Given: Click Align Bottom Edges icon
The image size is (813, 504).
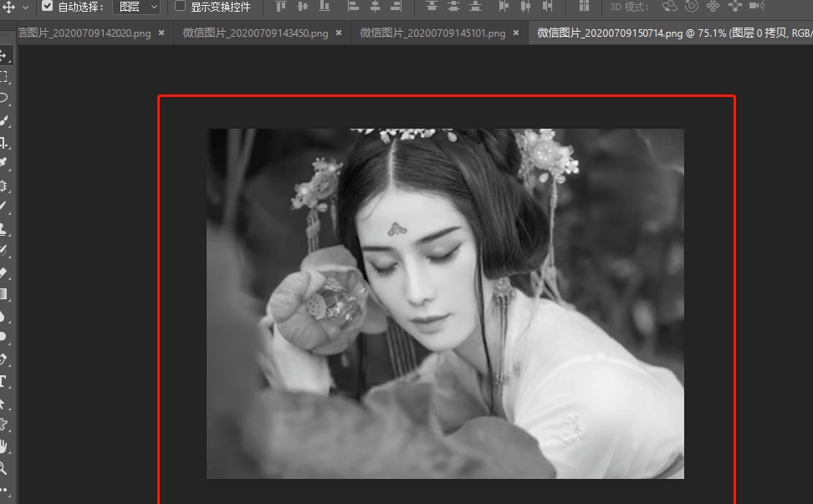Looking at the screenshot, I should 324,6.
